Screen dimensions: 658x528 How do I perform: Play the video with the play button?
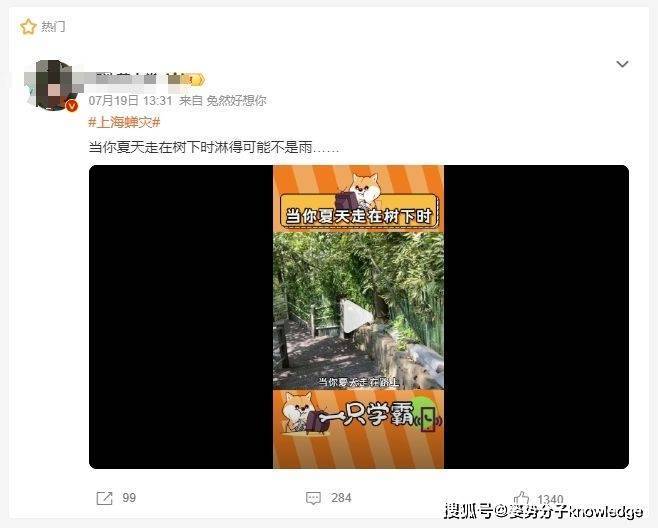coord(355,316)
